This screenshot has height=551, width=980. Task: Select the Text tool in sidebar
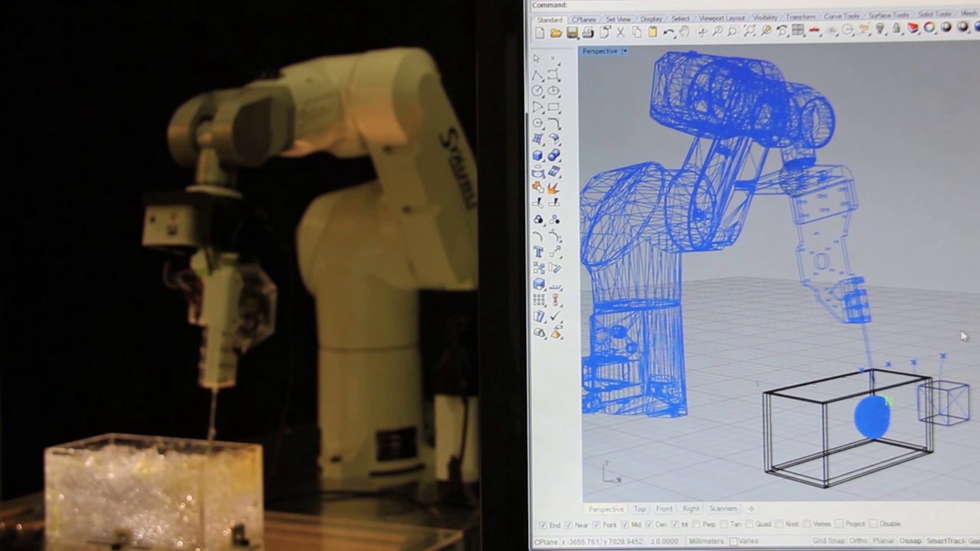point(538,252)
